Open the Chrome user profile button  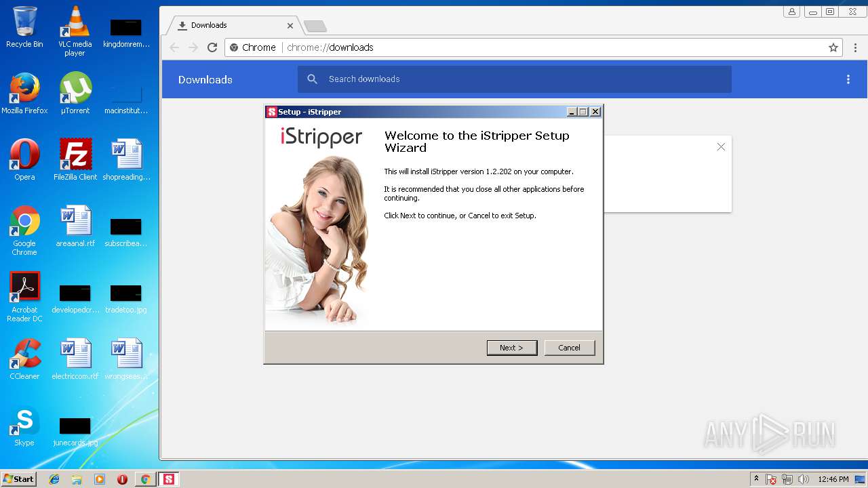tap(791, 12)
